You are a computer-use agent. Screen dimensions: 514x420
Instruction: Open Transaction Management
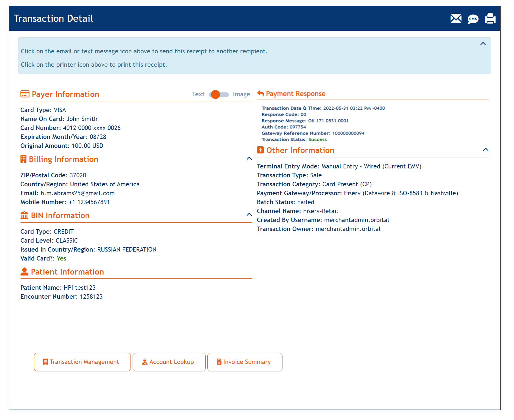[82, 362]
